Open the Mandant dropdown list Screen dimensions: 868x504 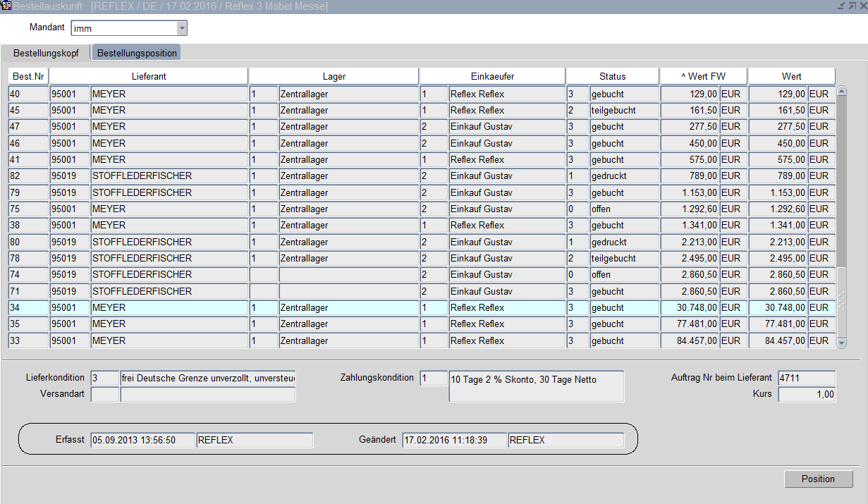pyautogui.click(x=182, y=28)
